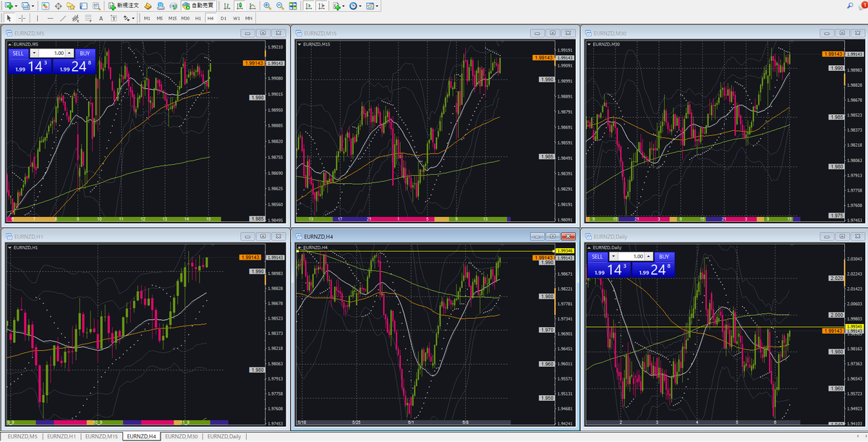868x442 pixels.
Task: Click BUY in the EURNZD,Daily chart
Action: (x=663, y=256)
